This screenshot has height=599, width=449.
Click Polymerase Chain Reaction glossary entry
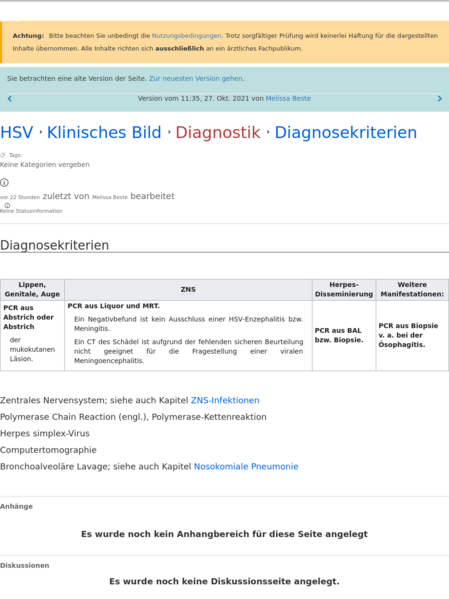[133, 417]
